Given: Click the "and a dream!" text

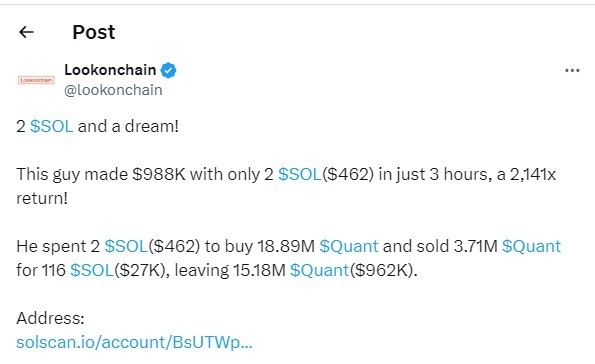Looking at the screenshot, I should tap(128, 126).
